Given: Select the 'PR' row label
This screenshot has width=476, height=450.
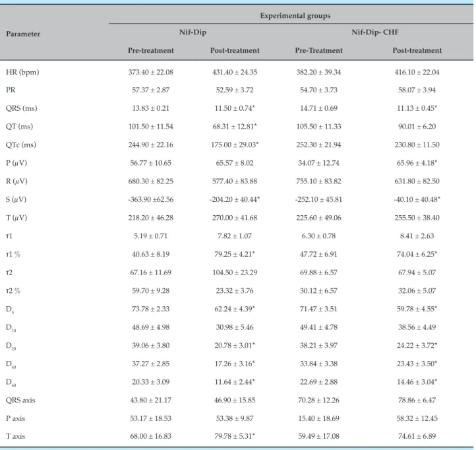Looking at the screenshot, I should pos(11,90).
